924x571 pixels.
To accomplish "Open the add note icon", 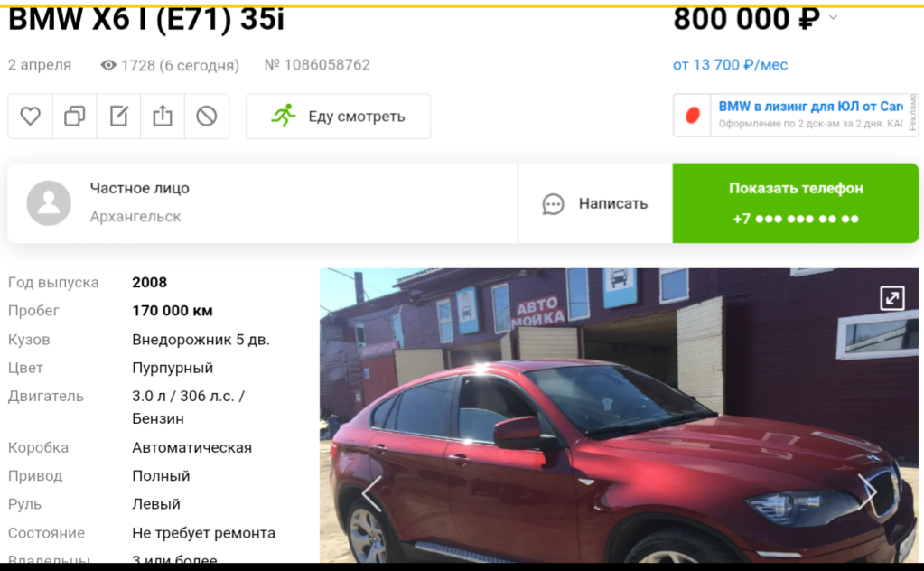I will pyautogui.click(x=118, y=116).
